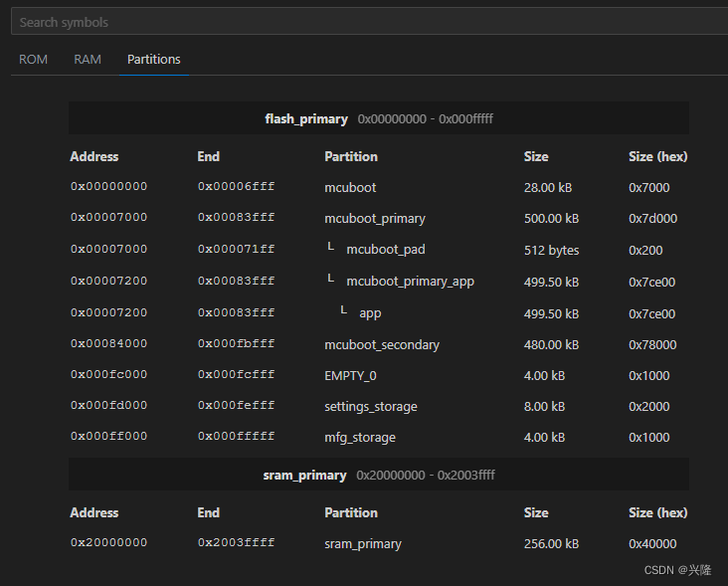Click the flash_primary Address column header
728x586 pixels.
coord(94,156)
